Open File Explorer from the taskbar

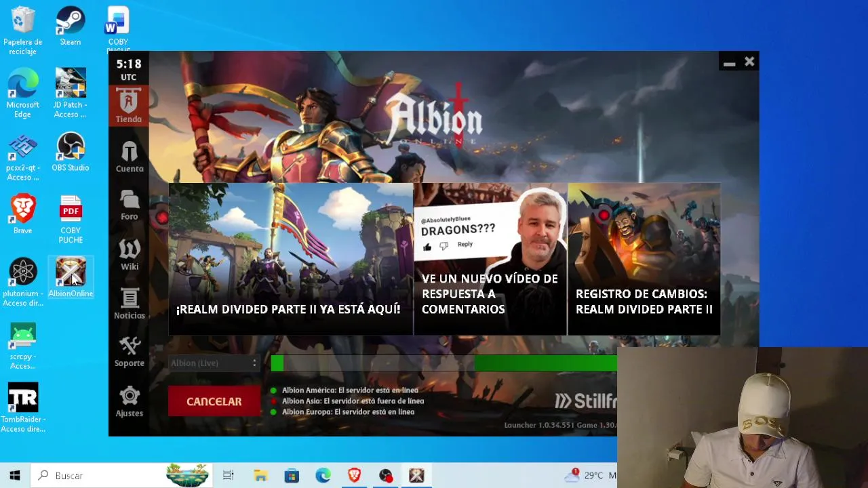tap(260, 475)
